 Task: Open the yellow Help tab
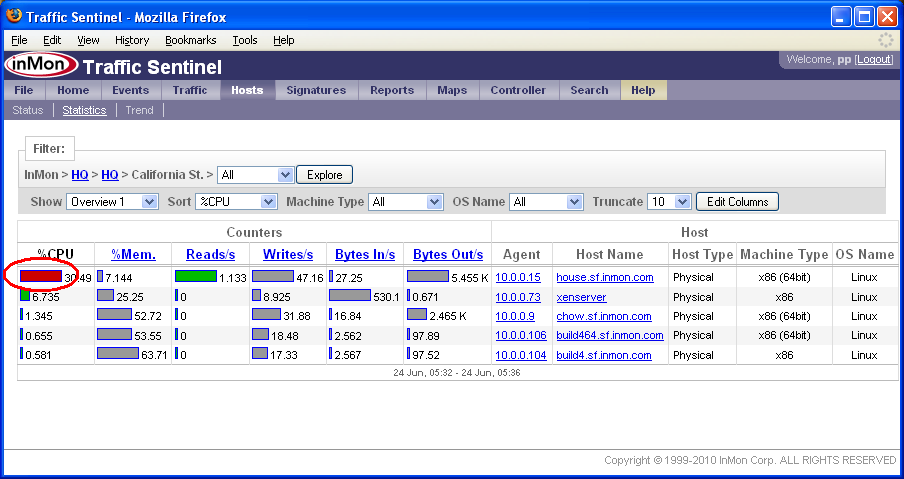(x=643, y=90)
